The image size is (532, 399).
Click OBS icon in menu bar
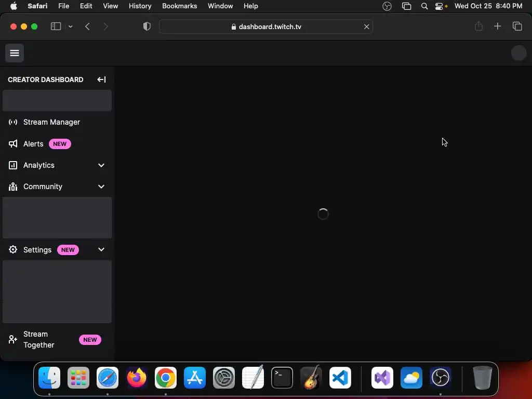pos(387,6)
